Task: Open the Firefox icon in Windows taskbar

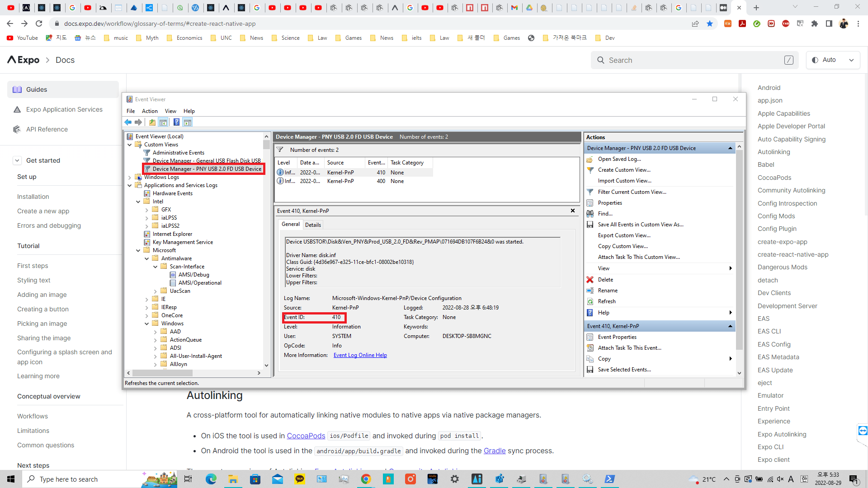Action: [410, 479]
